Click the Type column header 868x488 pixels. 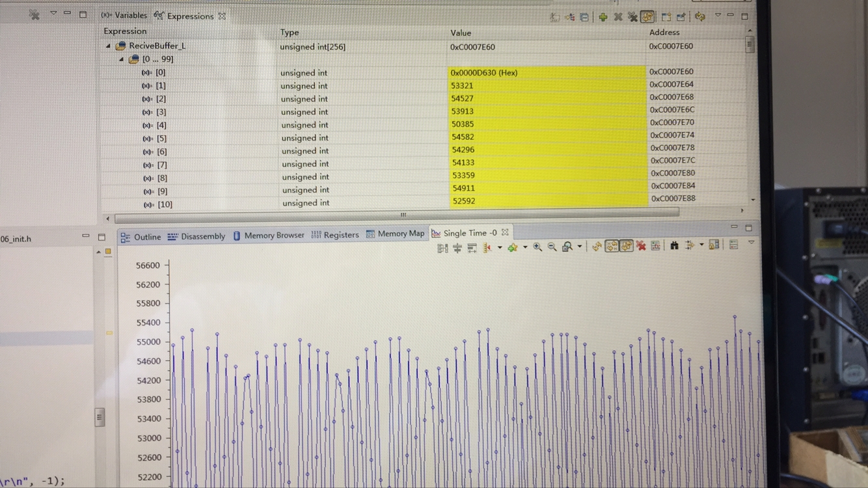290,33
